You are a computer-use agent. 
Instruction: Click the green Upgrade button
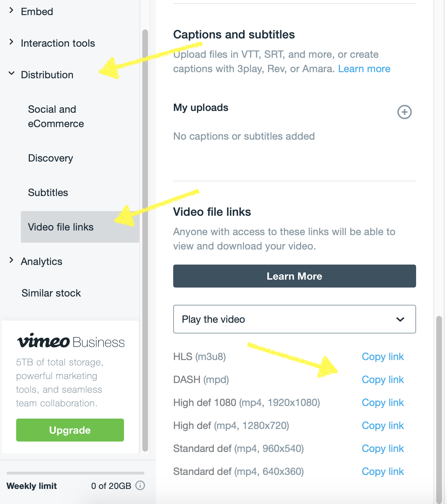pos(70,430)
